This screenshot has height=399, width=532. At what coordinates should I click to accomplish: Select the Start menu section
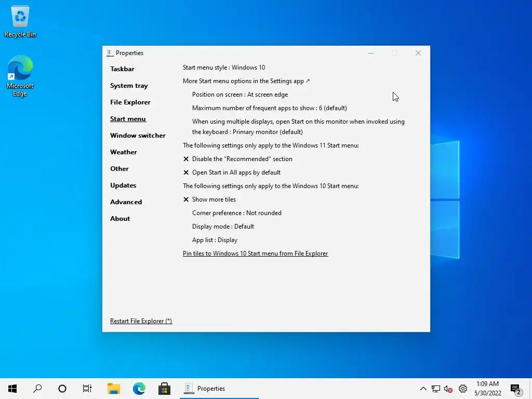click(128, 119)
